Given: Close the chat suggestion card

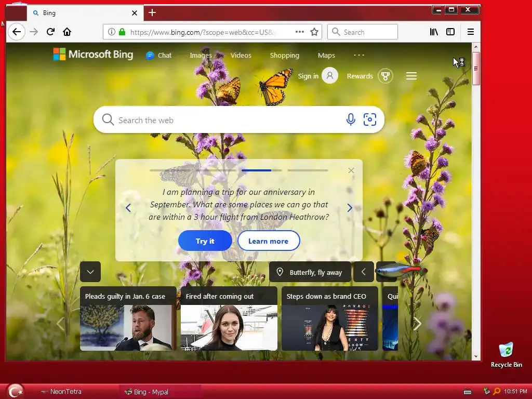Looking at the screenshot, I should 351,170.
